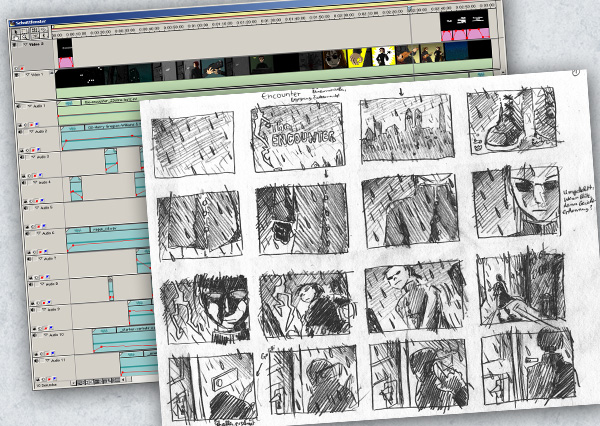Select the arrow Selection tool in Schnittfenster
The height and width of the screenshot is (426, 600).
[x=16, y=32]
